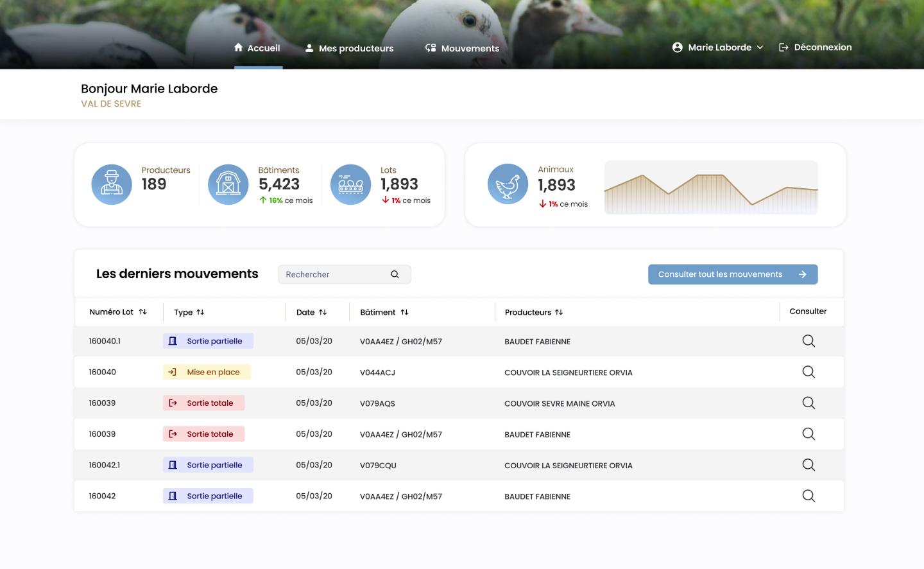Image resolution: width=924 pixels, height=569 pixels.
Task: Sort by Bâtiment column arrows
Action: pos(404,312)
